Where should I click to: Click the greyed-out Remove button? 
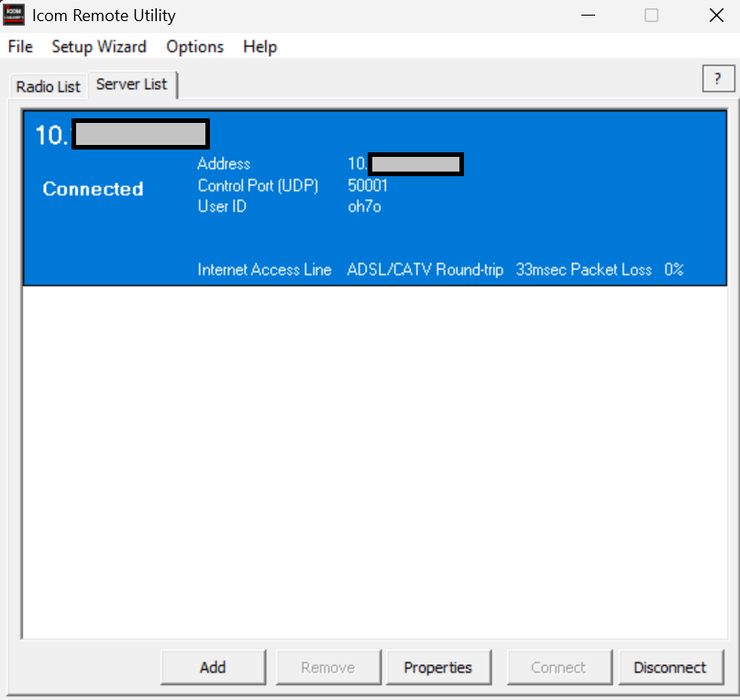(x=327, y=668)
